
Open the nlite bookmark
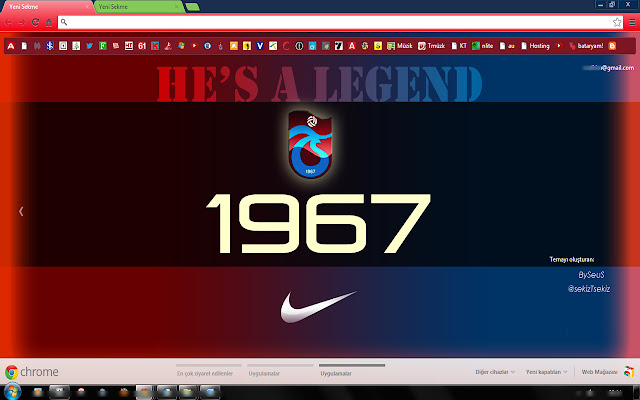[482, 46]
